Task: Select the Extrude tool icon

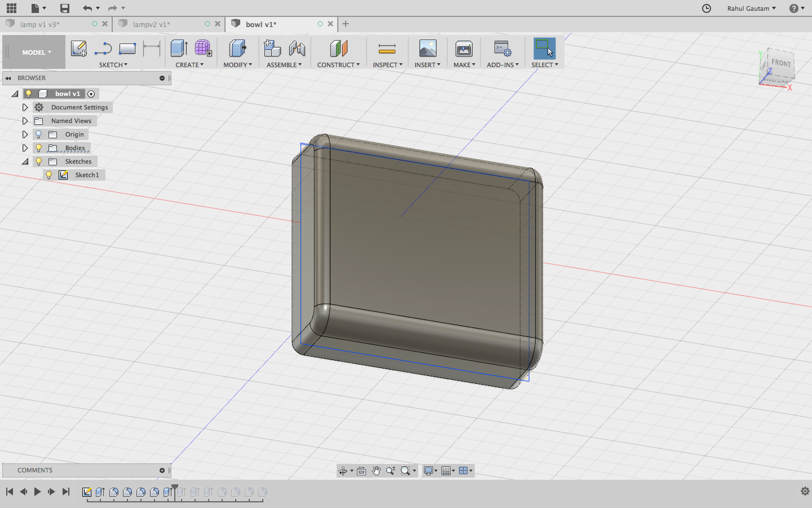Action: pyautogui.click(x=179, y=49)
